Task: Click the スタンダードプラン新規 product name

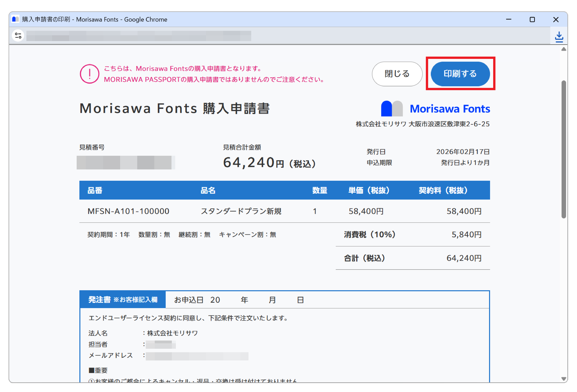Action: [241, 211]
